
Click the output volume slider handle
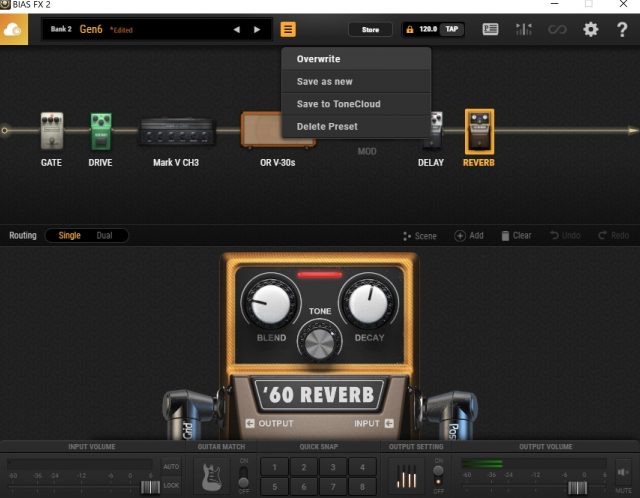(x=578, y=488)
